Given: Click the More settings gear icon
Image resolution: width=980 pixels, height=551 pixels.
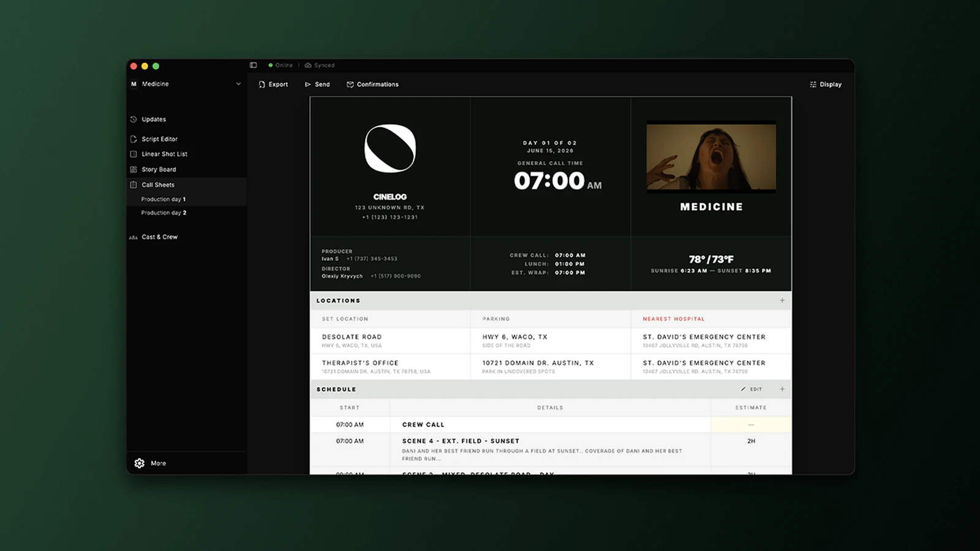Looking at the screenshot, I should tap(140, 463).
